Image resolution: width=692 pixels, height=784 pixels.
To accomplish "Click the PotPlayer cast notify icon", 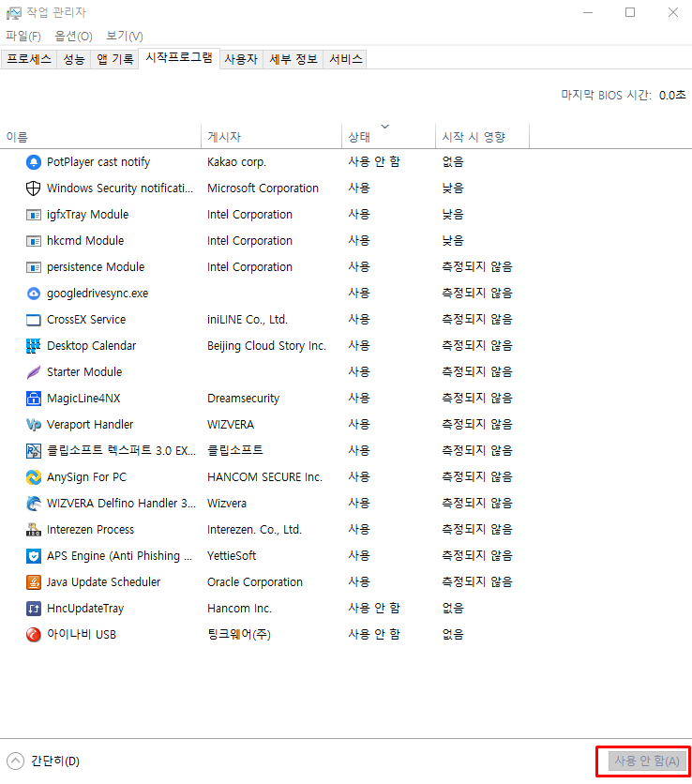I will click(34, 162).
